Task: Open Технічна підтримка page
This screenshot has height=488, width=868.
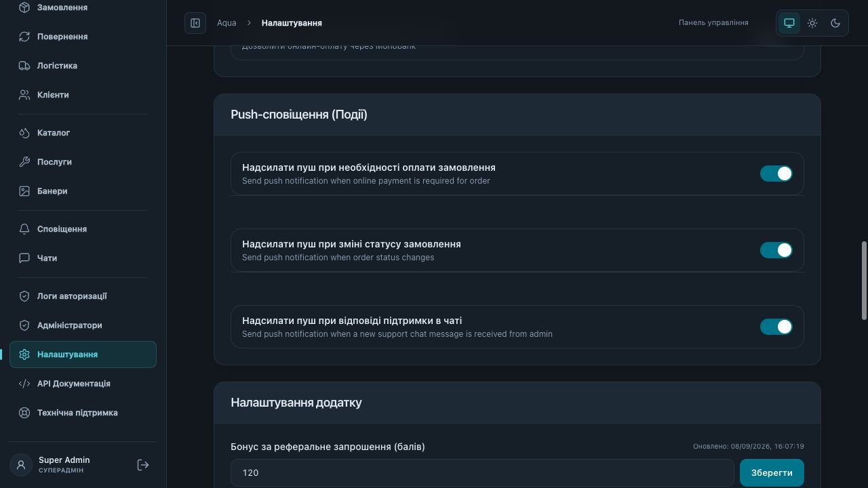Action: [x=83, y=413]
